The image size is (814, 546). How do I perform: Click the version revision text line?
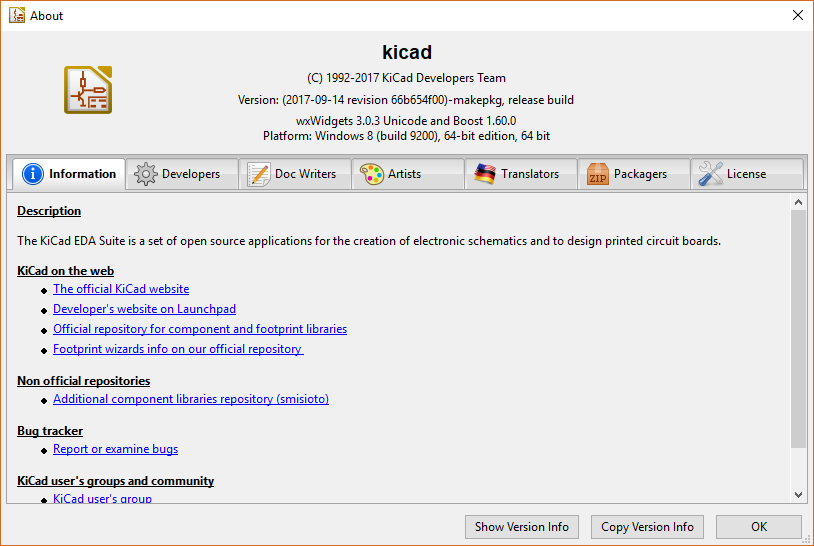pyautogui.click(x=406, y=100)
